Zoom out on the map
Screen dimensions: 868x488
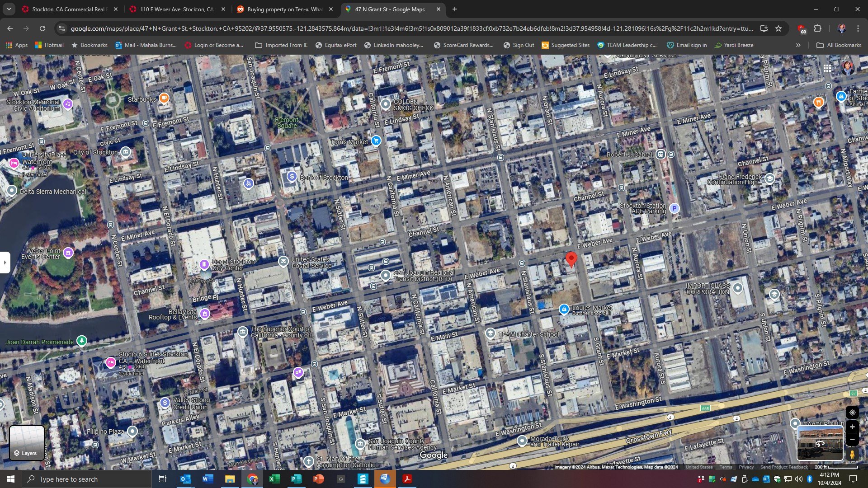[852, 439]
